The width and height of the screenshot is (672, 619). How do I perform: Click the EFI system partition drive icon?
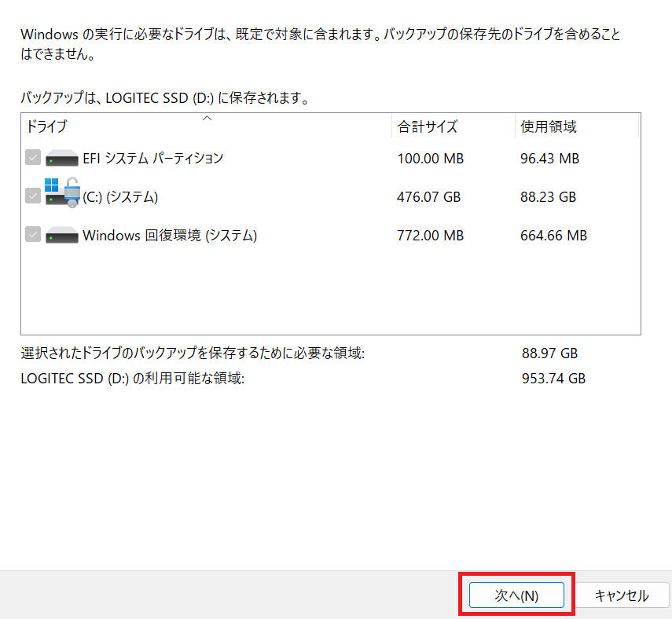point(62,159)
